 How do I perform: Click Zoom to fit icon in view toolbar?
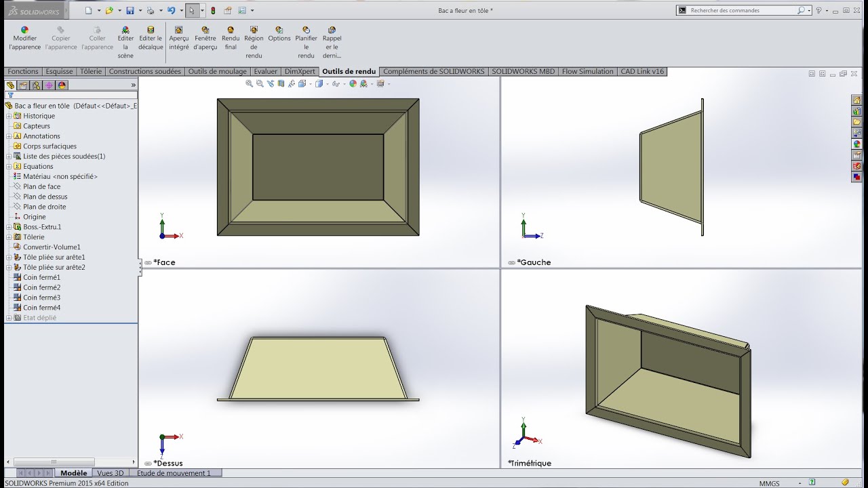(250, 84)
